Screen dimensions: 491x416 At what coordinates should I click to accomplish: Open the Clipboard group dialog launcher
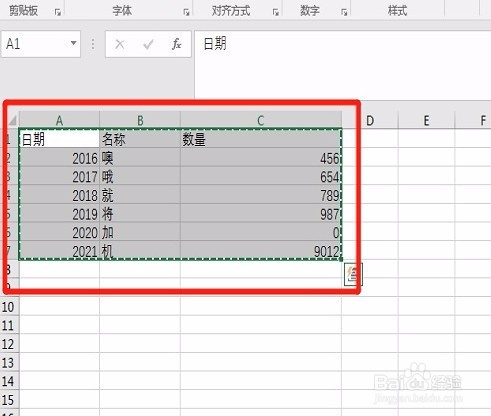58,13
